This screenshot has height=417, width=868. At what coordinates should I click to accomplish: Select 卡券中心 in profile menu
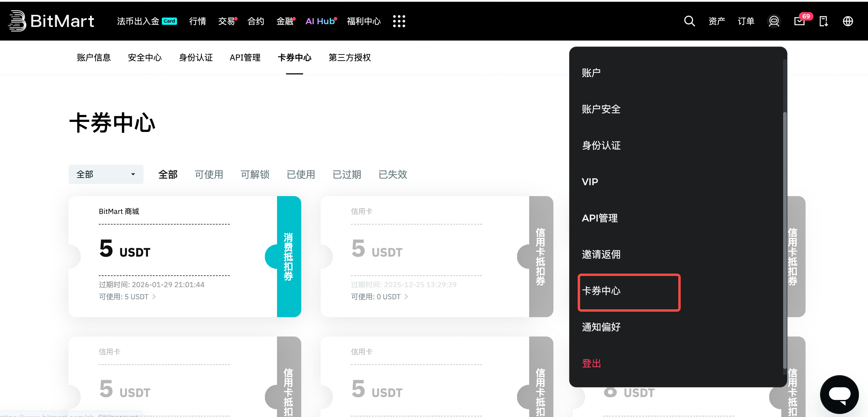601,291
